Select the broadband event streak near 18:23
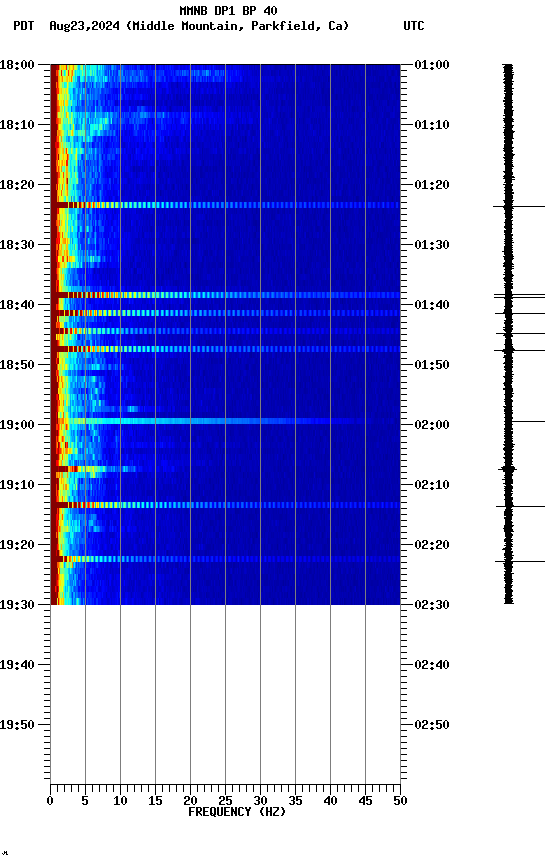 pyautogui.click(x=225, y=205)
